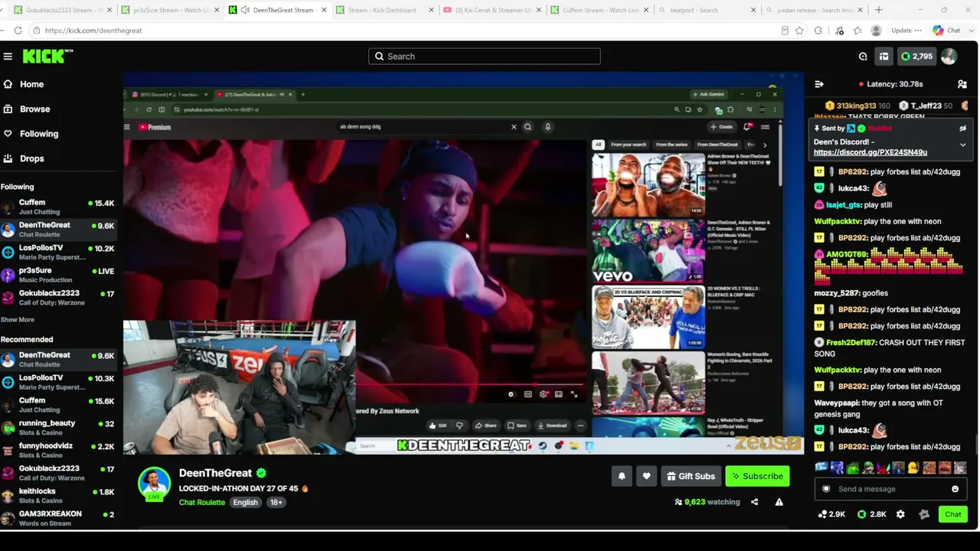Image resolution: width=980 pixels, height=551 pixels.
Task: Bookmark page with star icon
Action: pos(799,31)
